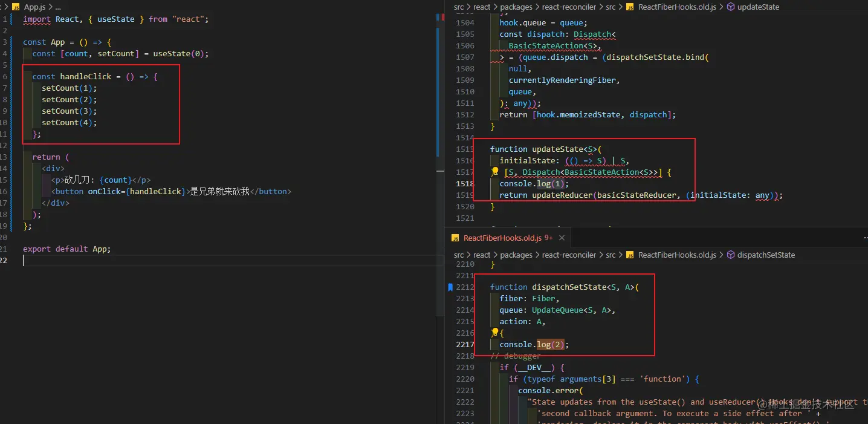Click dispatchSetState.bind on line 1507
The height and width of the screenshot is (424, 868).
point(655,57)
